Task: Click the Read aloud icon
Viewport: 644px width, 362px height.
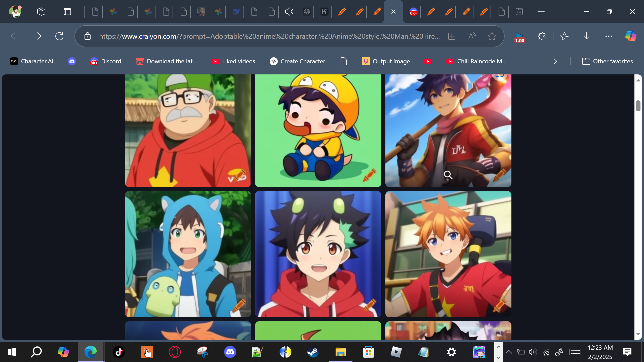Action: 472,36
